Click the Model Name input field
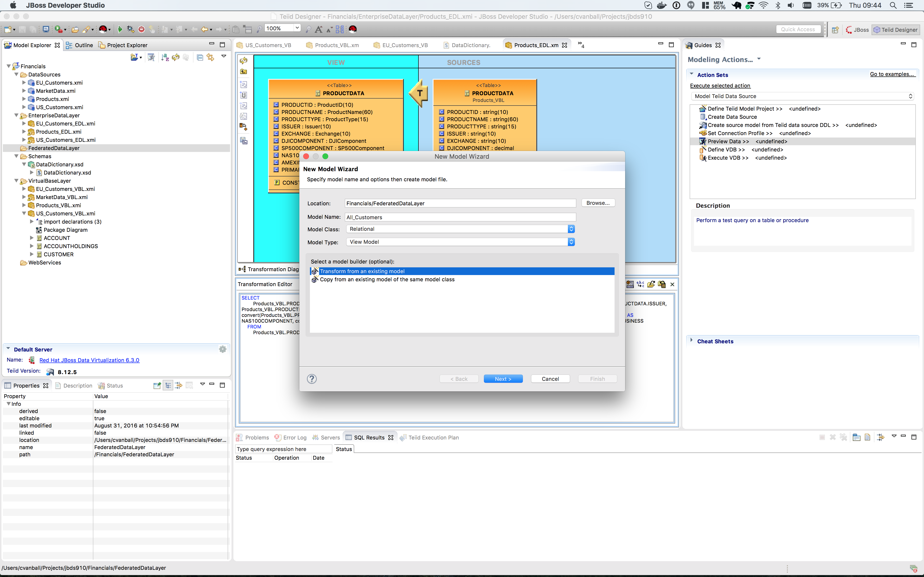 click(460, 217)
